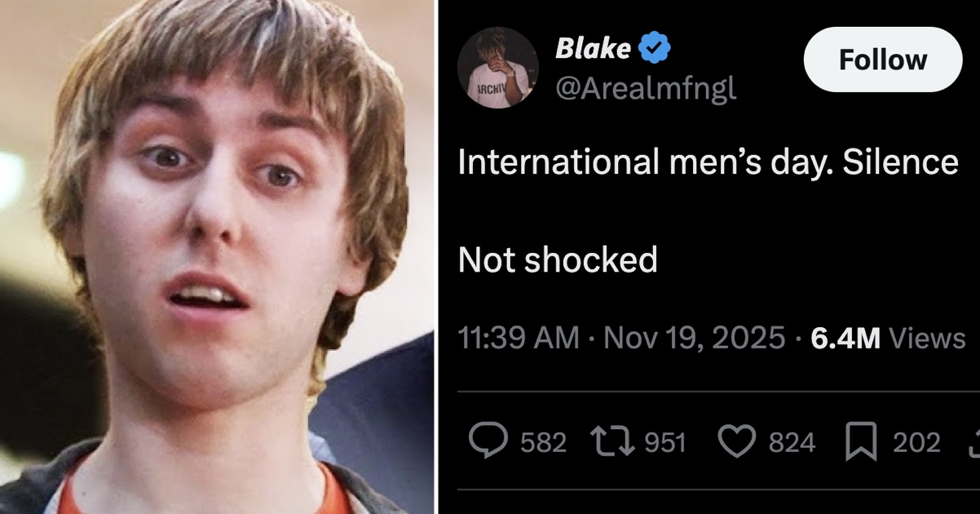Screen dimensions: 980x514
Task: Click the share icon at the right edge
Action: pos(973,442)
